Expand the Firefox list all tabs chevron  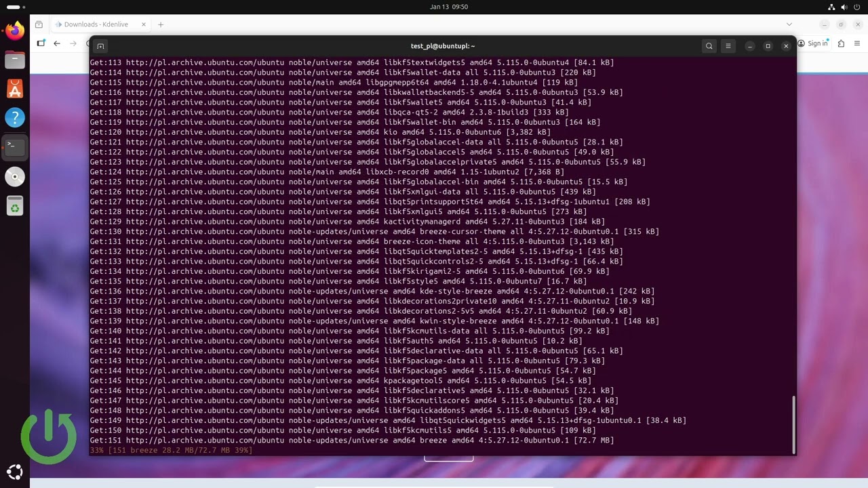[789, 24]
